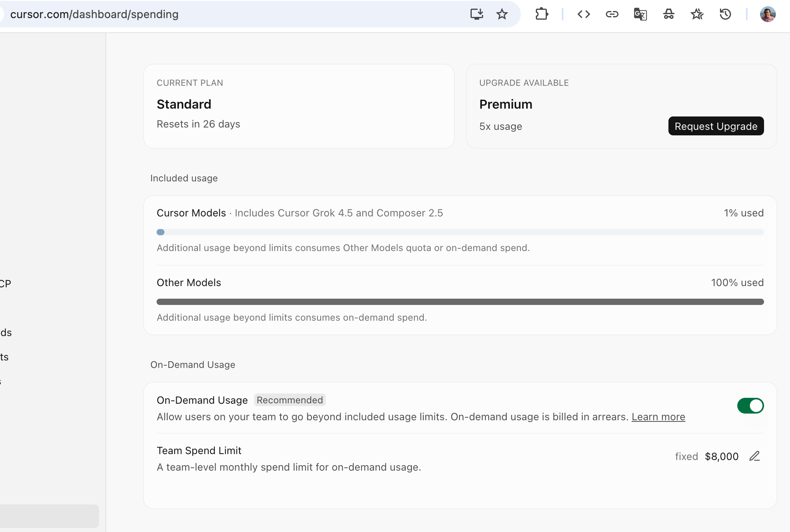Click the UPGRADE AVAILABLE label
The width and height of the screenshot is (790, 532).
pyautogui.click(x=524, y=83)
